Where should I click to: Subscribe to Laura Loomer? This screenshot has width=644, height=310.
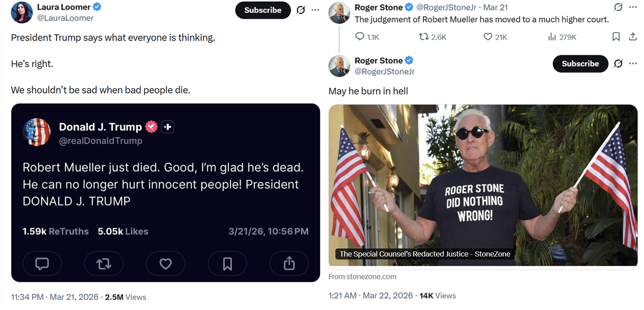click(262, 10)
